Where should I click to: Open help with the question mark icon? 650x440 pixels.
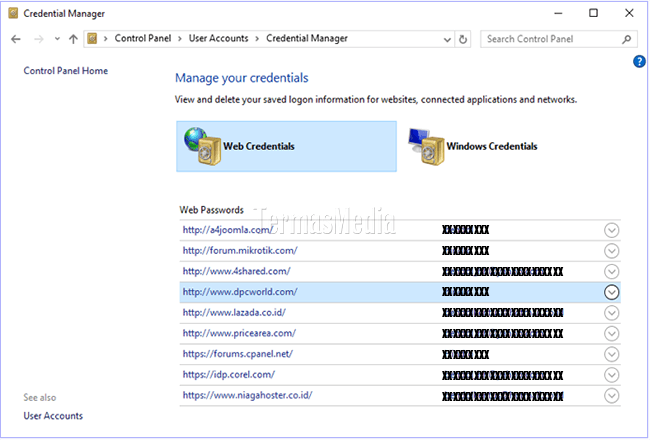639,61
